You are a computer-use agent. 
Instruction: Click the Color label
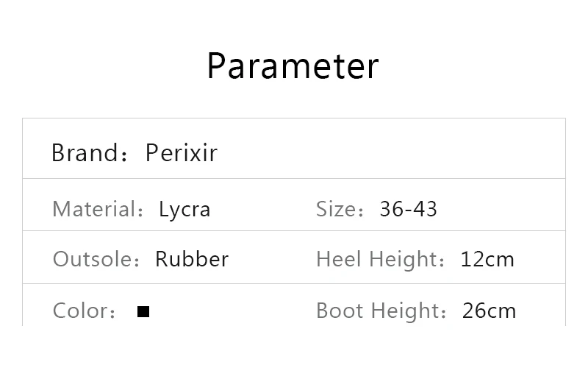(80, 311)
